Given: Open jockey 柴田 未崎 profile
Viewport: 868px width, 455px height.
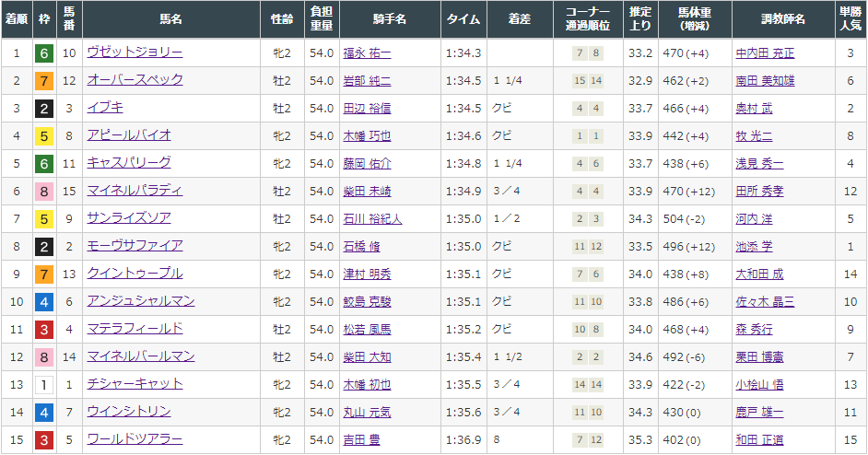Looking at the screenshot, I should coord(367,192).
